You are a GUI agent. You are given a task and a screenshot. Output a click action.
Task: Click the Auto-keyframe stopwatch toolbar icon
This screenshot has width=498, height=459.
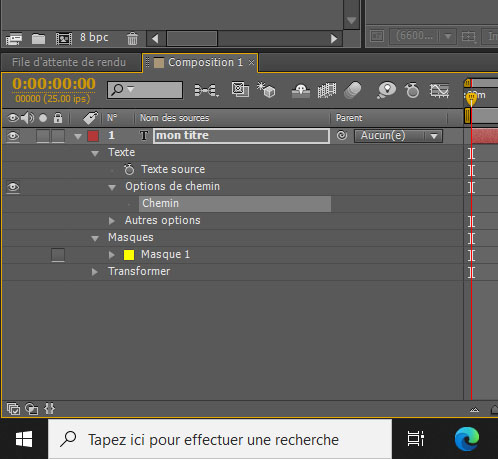coord(412,90)
